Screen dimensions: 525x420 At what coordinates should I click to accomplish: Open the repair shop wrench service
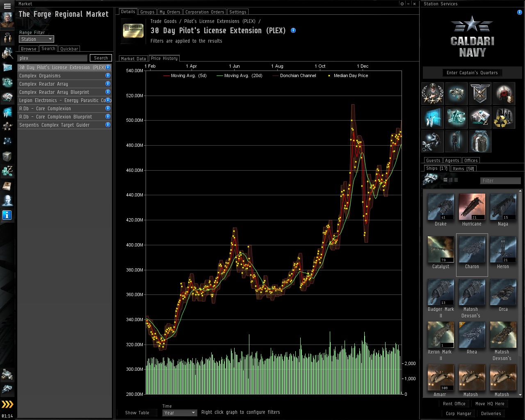tap(432, 141)
